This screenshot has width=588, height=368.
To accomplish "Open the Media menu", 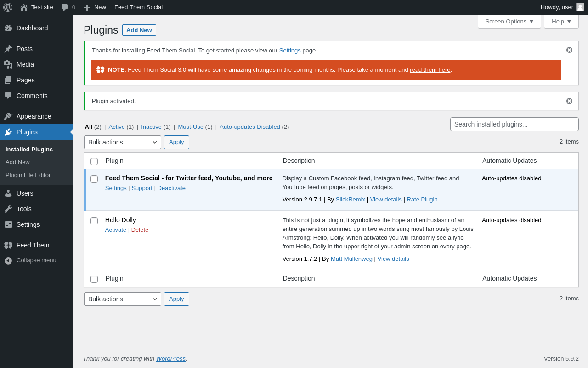I will point(37,64).
